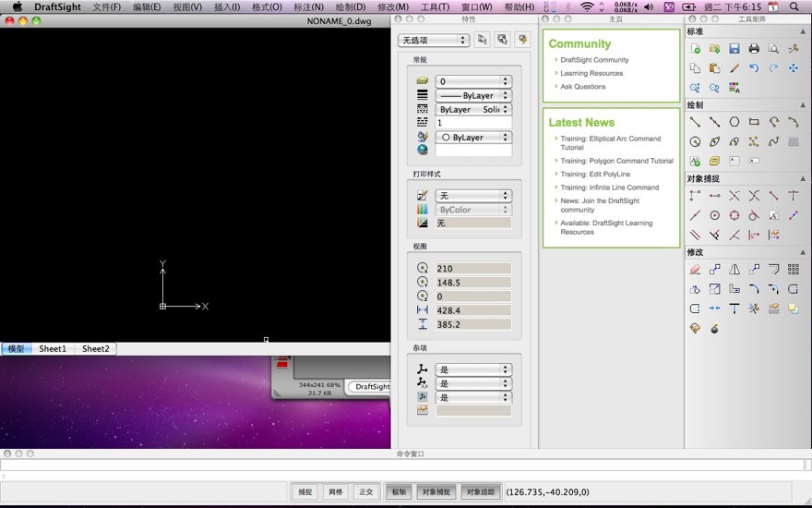Toggle the 对象追踪 status bar button
The image size is (812, 508).
481,492
